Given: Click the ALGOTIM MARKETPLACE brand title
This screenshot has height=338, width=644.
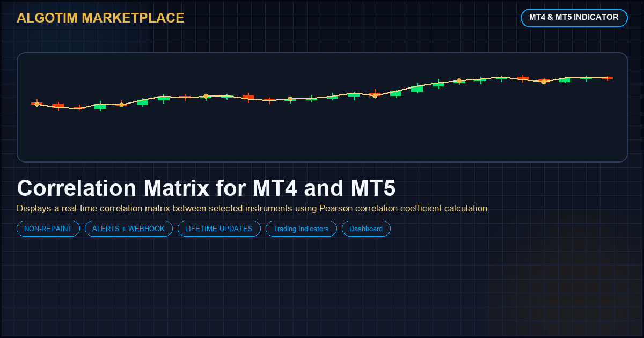Looking at the screenshot, I should pos(100,18).
